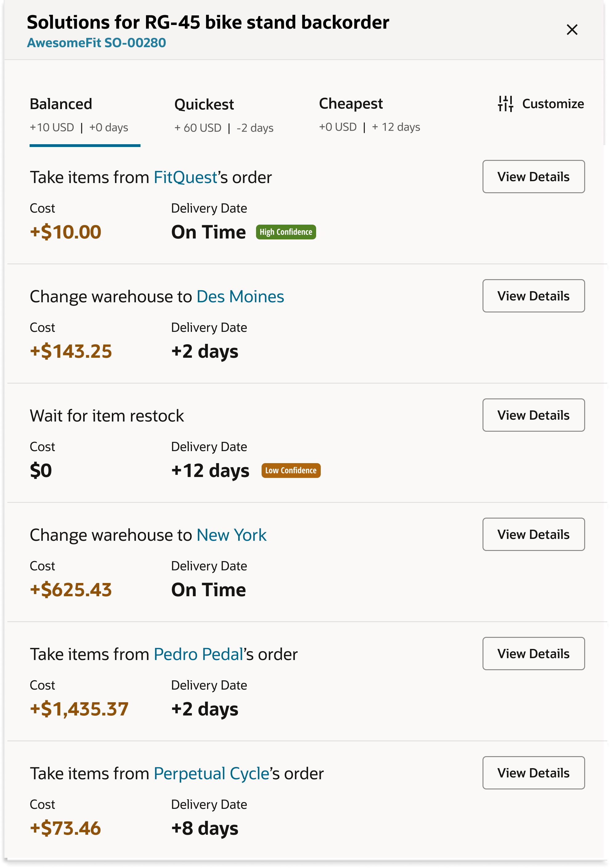The image size is (611, 868).
Task: Click the Low Confidence badge
Action: pyautogui.click(x=291, y=471)
